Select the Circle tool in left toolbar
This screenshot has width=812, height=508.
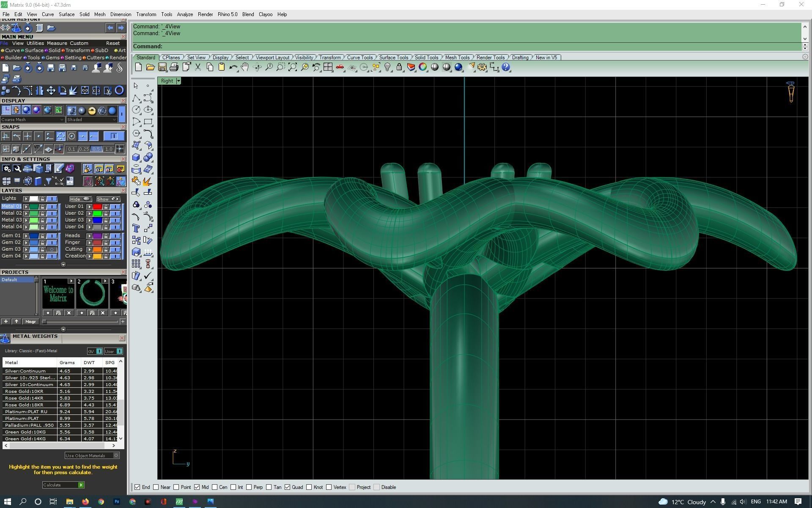[x=136, y=110]
